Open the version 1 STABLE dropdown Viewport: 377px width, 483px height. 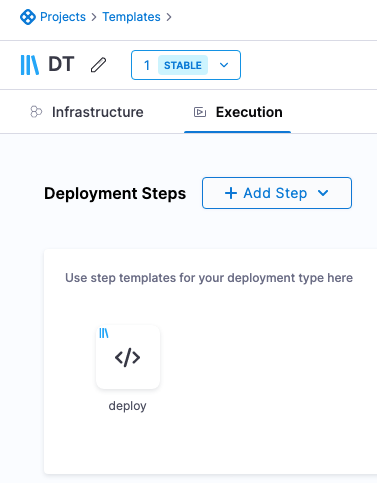(x=186, y=65)
